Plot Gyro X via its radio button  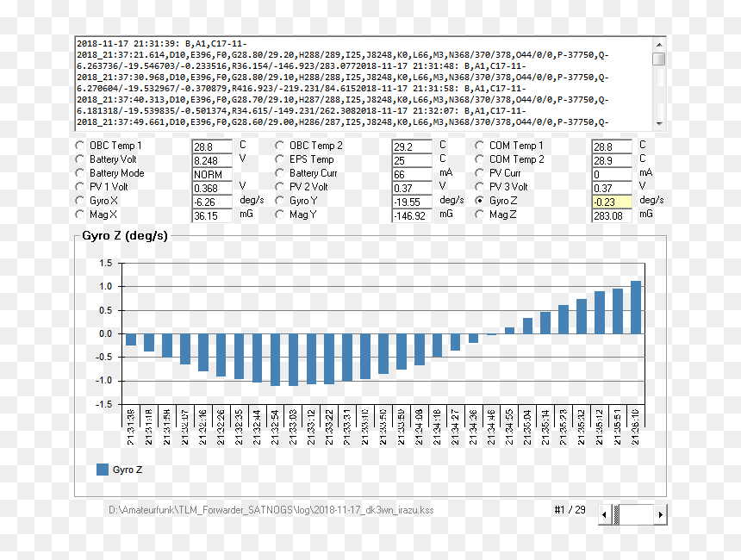[80, 201]
